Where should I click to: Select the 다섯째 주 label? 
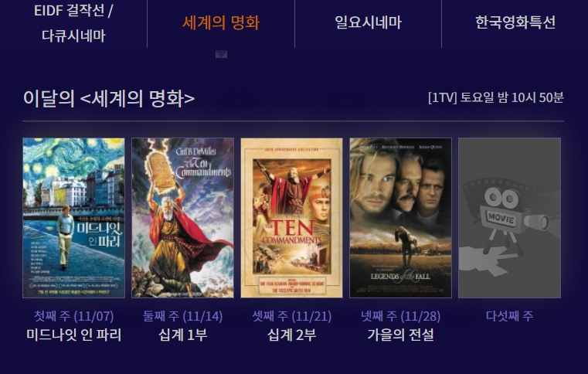tap(510, 316)
